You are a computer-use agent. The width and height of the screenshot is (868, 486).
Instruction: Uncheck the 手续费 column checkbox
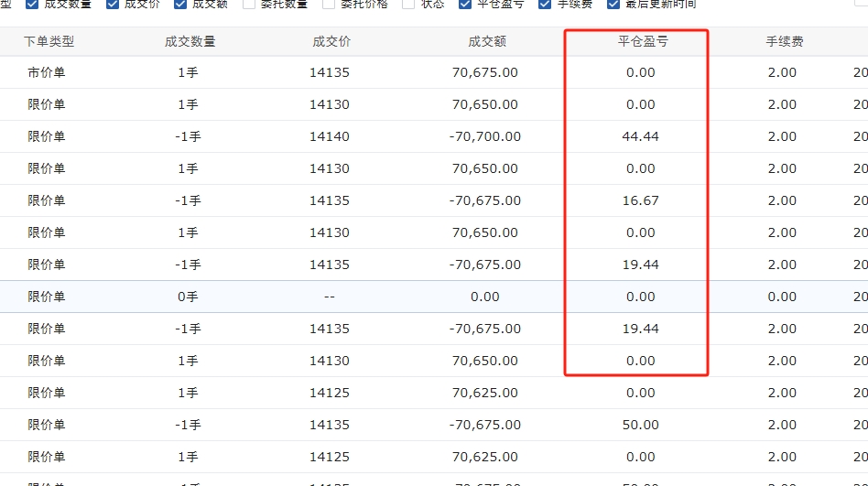[x=545, y=4]
